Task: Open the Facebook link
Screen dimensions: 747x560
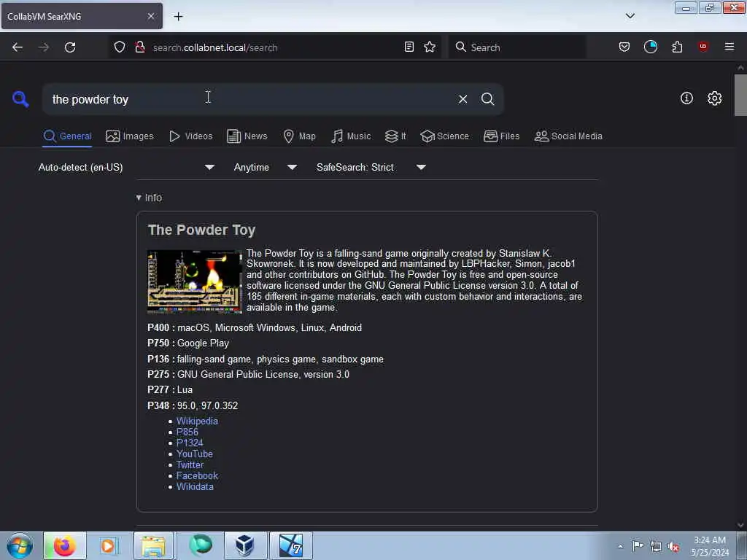Action: (x=197, y=475)
